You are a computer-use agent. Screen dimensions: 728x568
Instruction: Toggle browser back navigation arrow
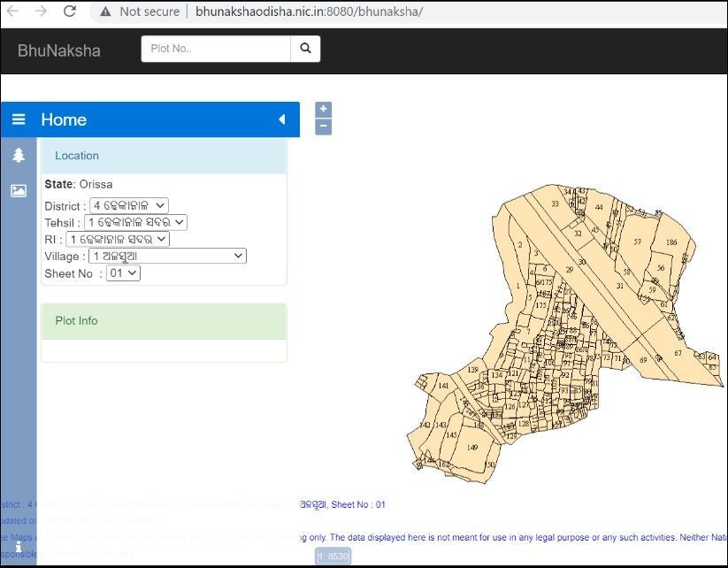(12, 12)
